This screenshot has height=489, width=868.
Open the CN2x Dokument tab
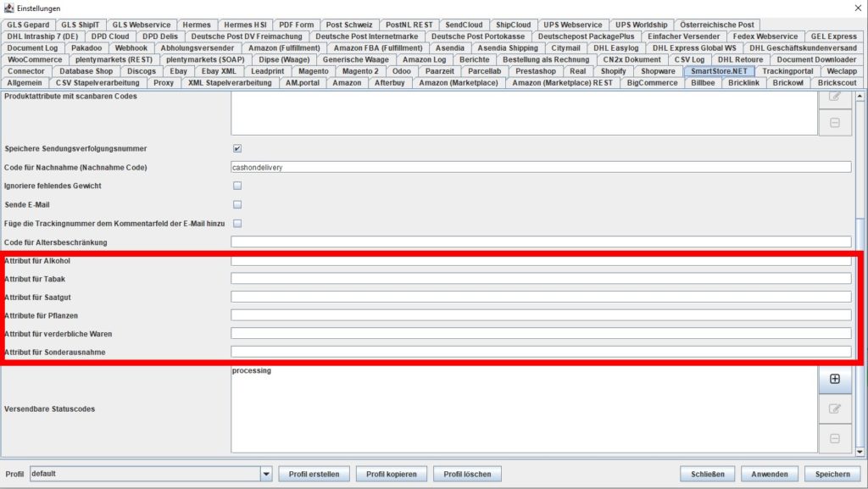(x=632, y=59)
